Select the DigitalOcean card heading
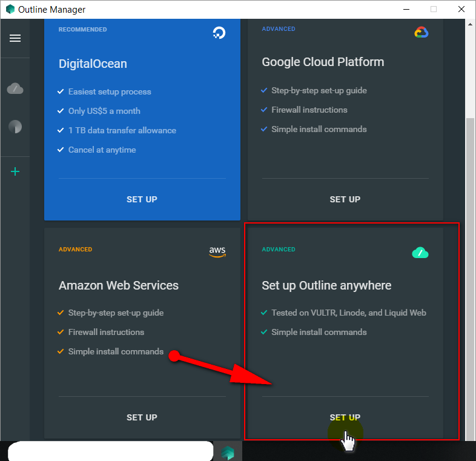Viewport: 476px width, 461px height. click(93, 64)
